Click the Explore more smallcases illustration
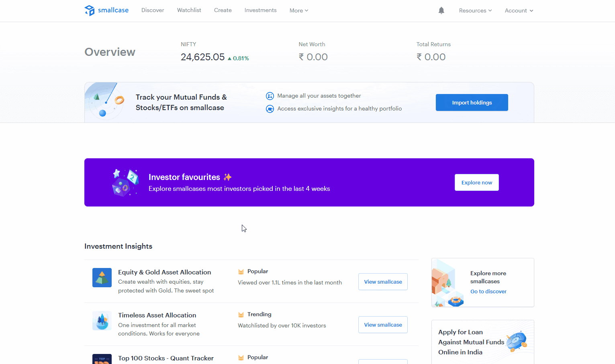The image size is (615, 364). 447,283
